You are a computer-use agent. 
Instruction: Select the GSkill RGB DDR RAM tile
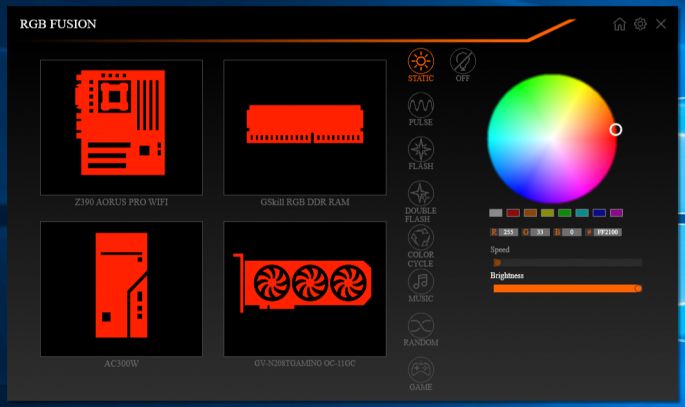click(304, 127)
